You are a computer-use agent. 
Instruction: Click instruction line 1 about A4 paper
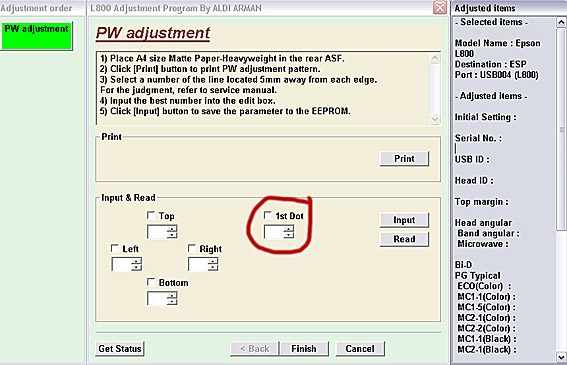tap(222, 58)
